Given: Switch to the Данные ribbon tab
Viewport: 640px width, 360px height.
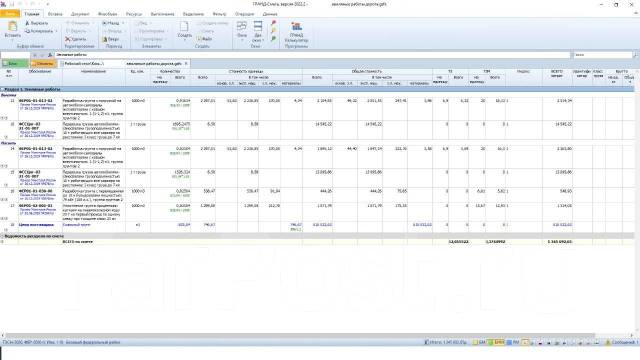Looking at the screenshot, I should tap(270, 14).
